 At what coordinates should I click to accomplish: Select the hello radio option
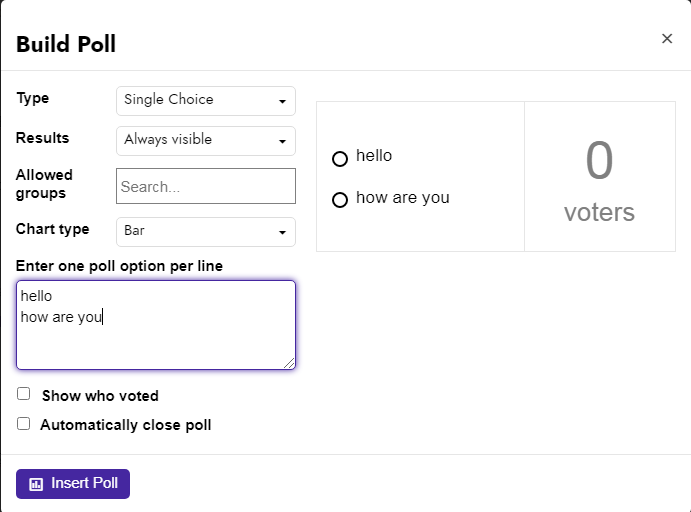[x=340, y=159]
